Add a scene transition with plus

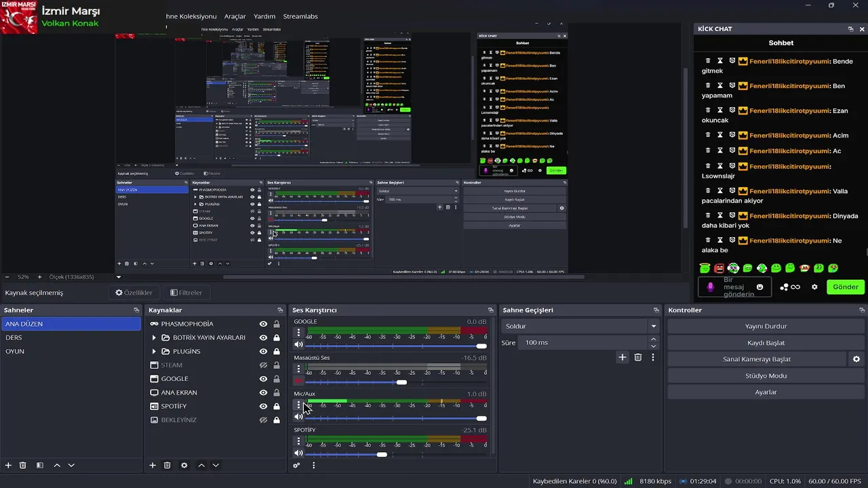[x=623, y=357]
